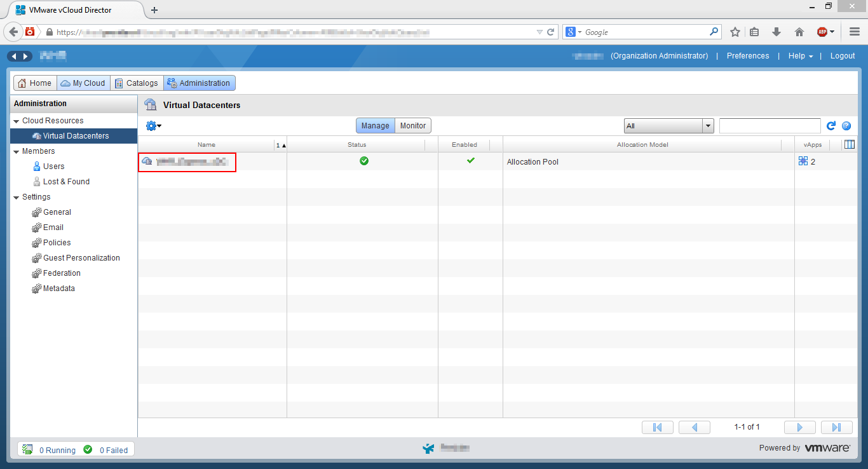This screenshot has width=868, height=469.
Task: Open the All filter dropdown
Action: [669, 126]
